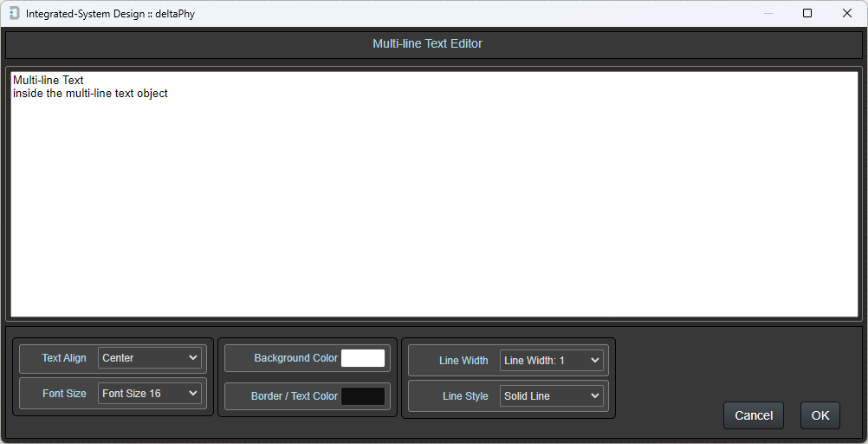Click the Line Style label

pos(465,396)
